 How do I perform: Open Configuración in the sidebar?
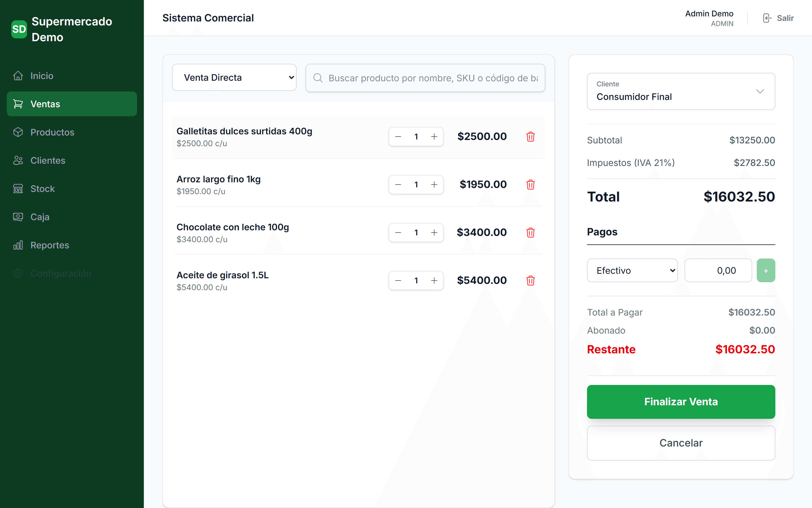coord(72,273)
